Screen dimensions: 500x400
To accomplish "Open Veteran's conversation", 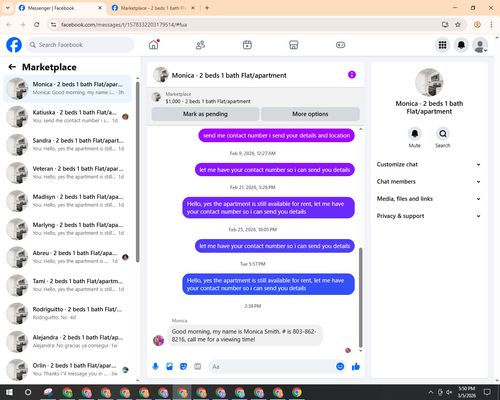I will click(67, 173).
